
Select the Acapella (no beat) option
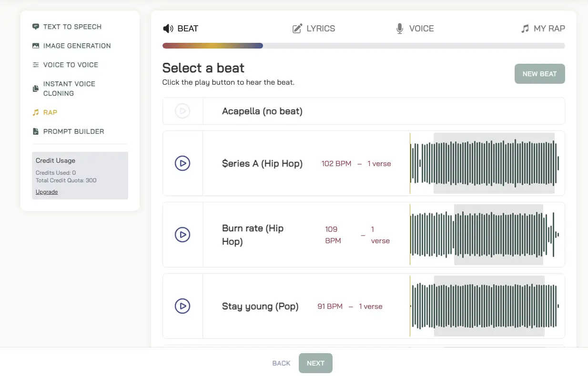point(262,111)
